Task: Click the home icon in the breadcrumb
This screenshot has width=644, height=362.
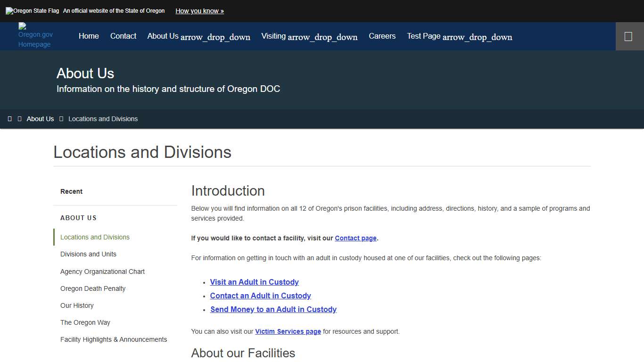Action: click(10, 118)
